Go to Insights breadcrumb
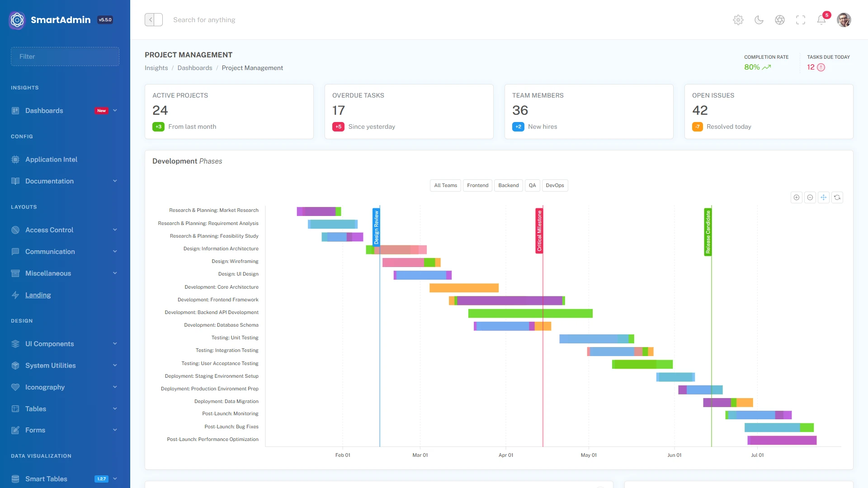 [156, 68]
